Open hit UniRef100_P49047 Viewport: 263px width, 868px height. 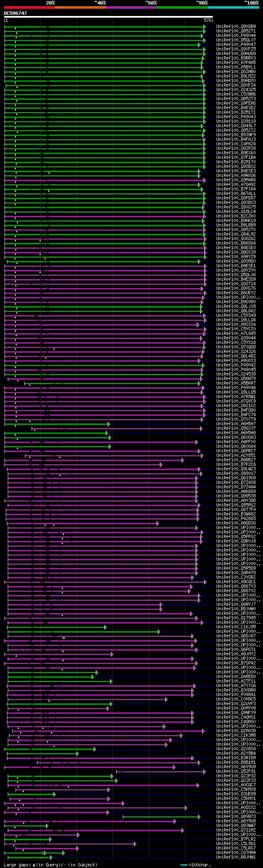click(x=236, y=45)
